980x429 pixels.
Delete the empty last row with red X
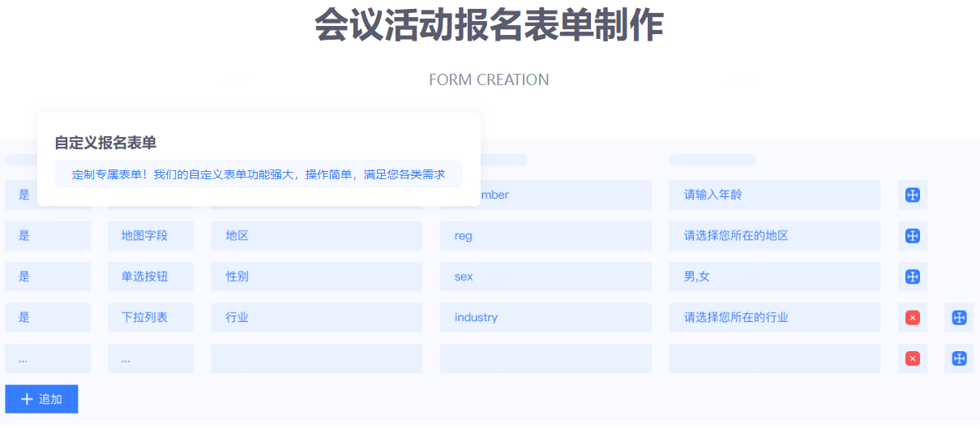[x=912, y=358]
